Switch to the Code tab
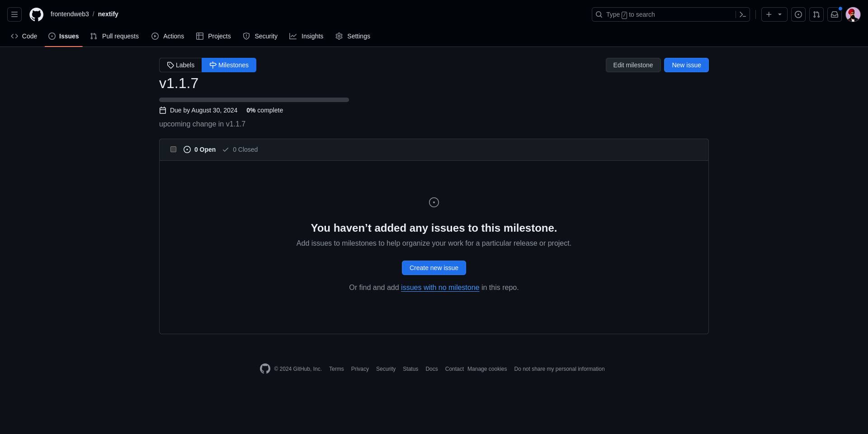The height and width of the screenshot is (434, 868). click(x=24, y=36)
